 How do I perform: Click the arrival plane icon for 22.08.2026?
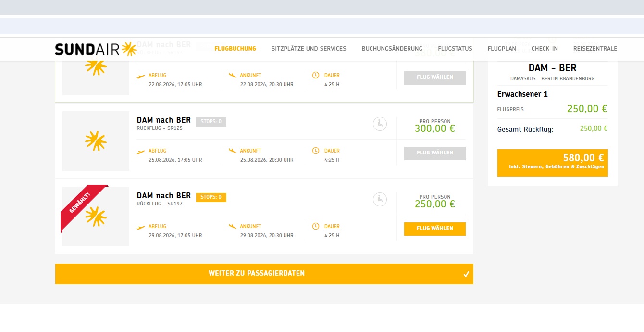(233, 75)
